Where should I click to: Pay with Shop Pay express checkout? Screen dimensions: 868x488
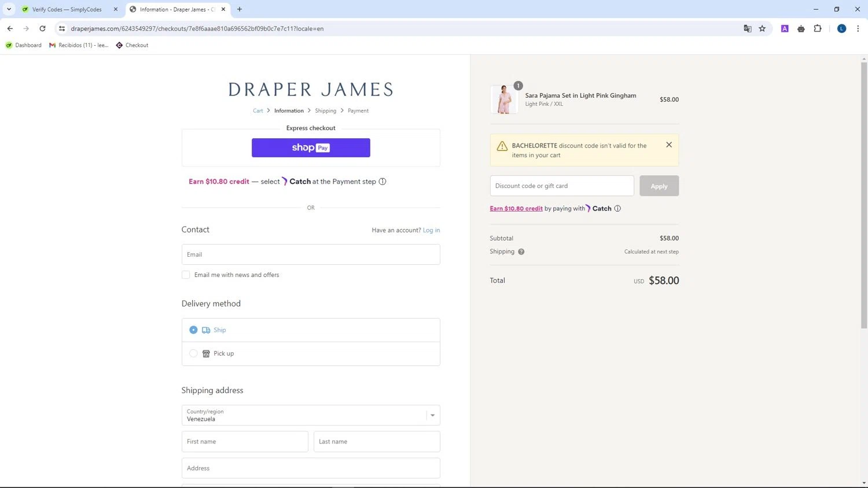coord(311,147)
